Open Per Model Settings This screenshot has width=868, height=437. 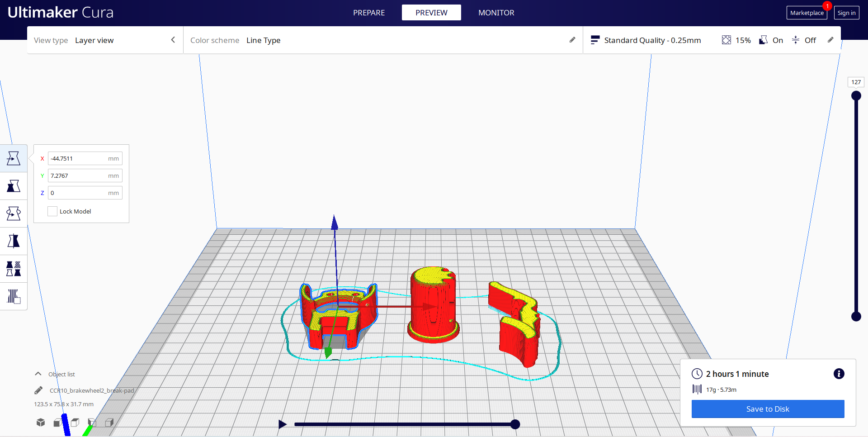click(x=14, y=268)
